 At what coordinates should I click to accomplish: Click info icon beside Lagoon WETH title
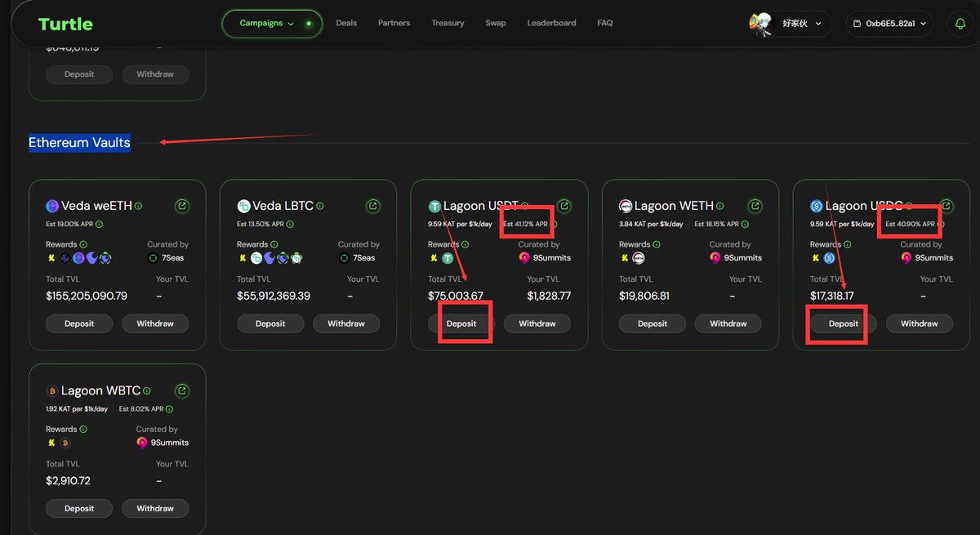721,206
